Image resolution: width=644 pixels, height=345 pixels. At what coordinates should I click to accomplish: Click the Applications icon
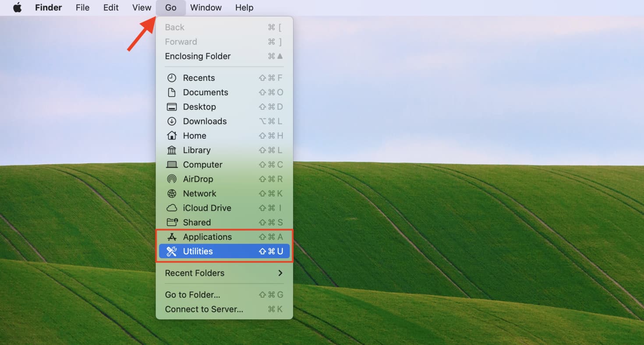[x=172, y=237]
